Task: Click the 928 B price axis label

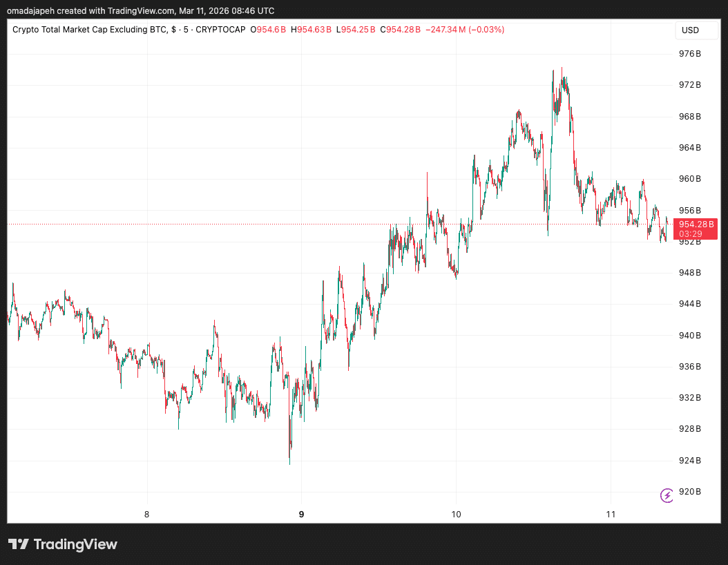Action: point(690,428)
